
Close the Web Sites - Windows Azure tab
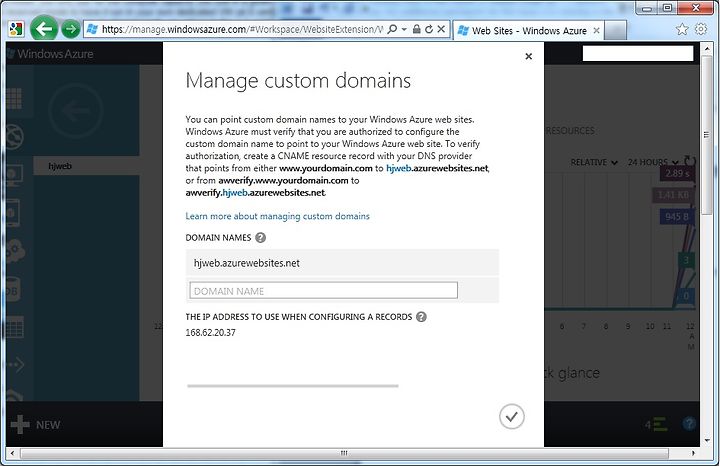click(596, 31)
